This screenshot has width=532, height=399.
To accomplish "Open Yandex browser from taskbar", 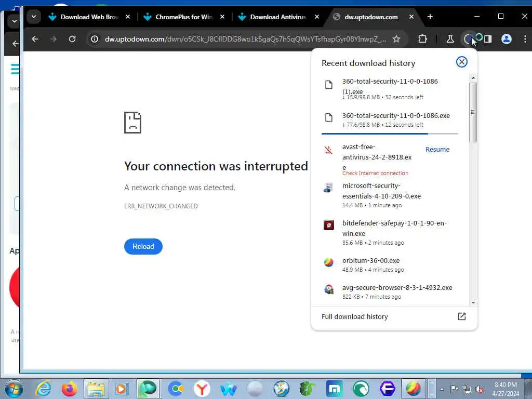I will coord(202,389).
